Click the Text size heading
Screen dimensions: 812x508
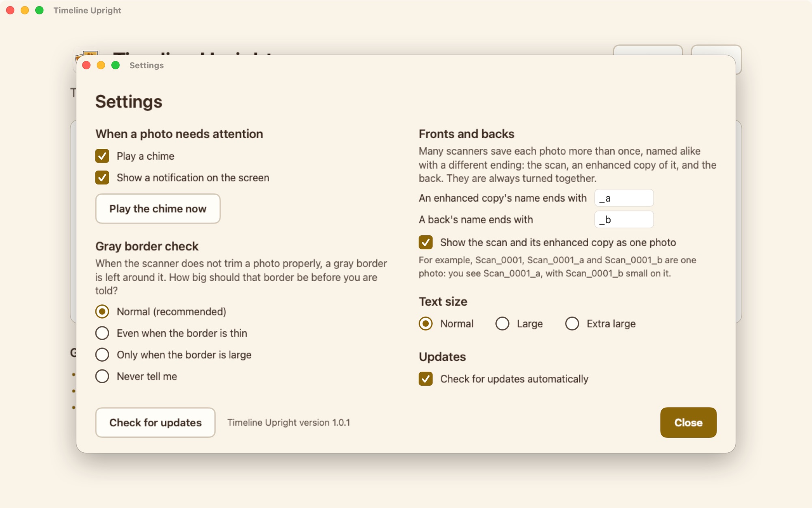point(443,302)
